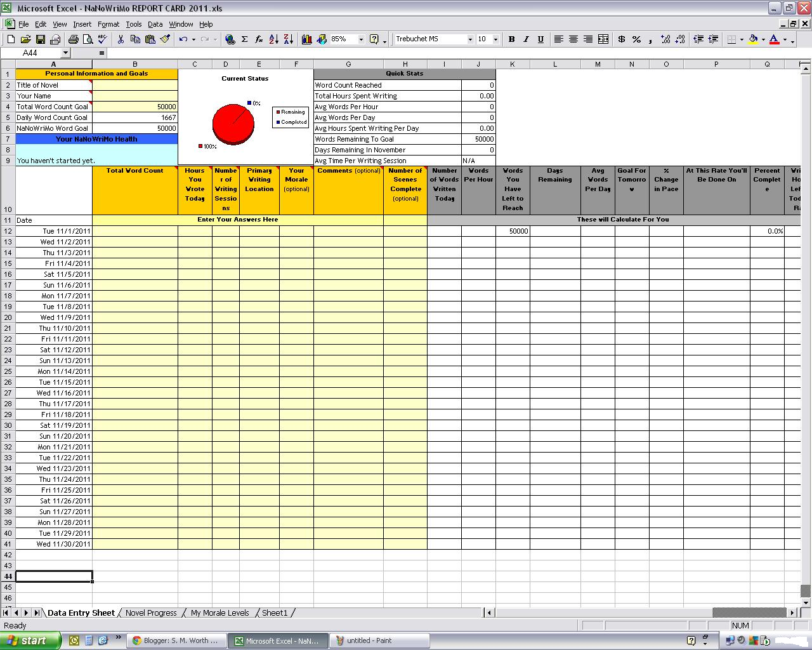Click Merge and Center

click(x=603, y=39)
